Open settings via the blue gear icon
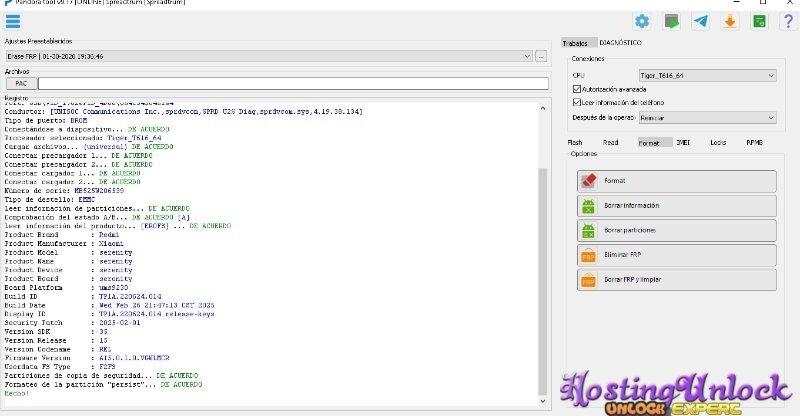 point(642,22)
